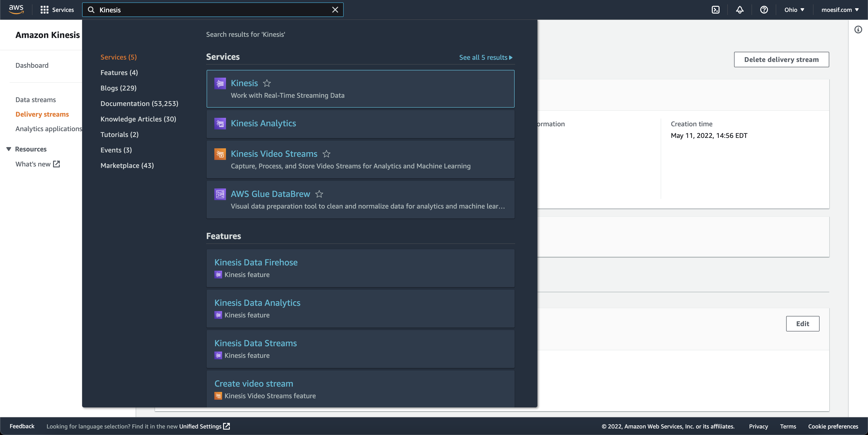Filter search results by Blogs
The height and width of the screenshot is (435, 868).
pos(118,88)
